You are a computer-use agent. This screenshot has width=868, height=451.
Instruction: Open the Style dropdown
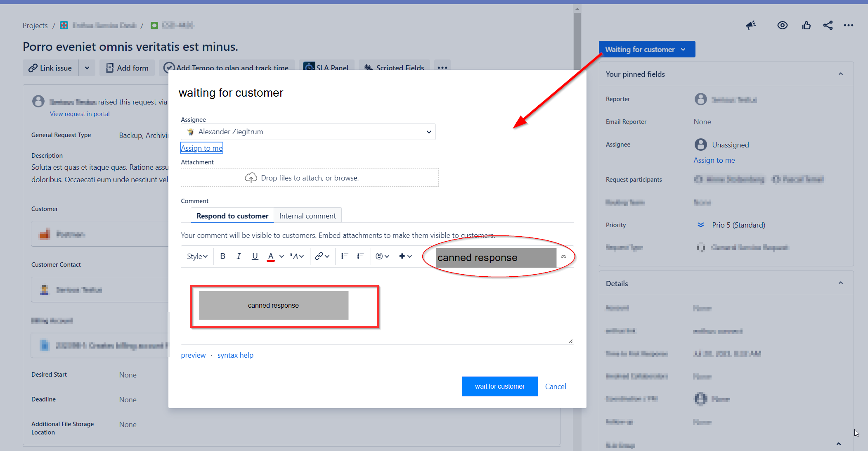(197, 256)
